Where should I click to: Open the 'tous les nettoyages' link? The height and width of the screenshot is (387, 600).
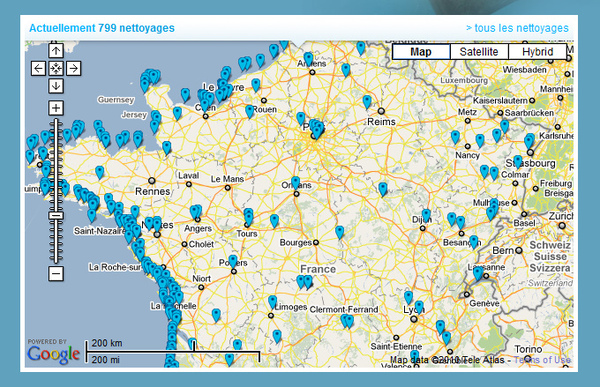pyautogui.click(x=517, y=28)
